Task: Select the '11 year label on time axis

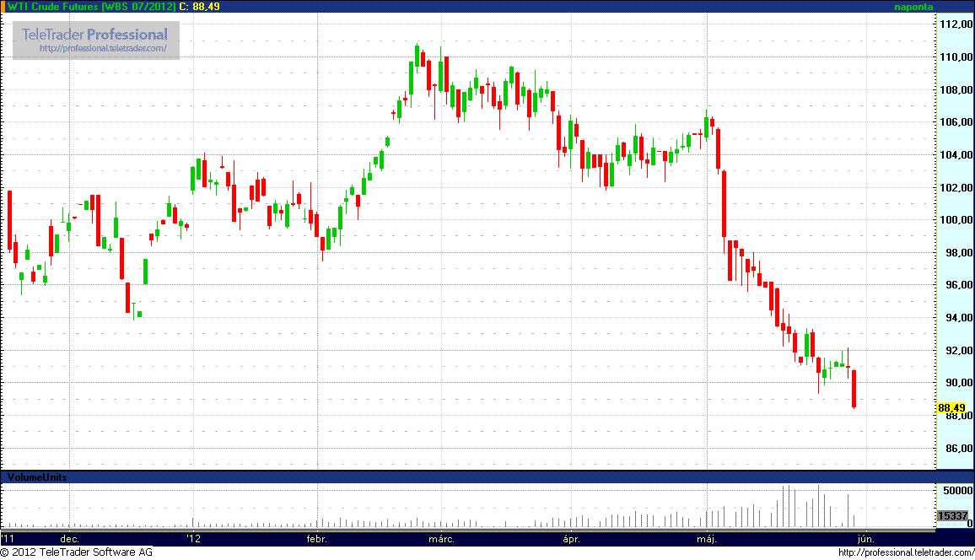Action: coord(8,539)
